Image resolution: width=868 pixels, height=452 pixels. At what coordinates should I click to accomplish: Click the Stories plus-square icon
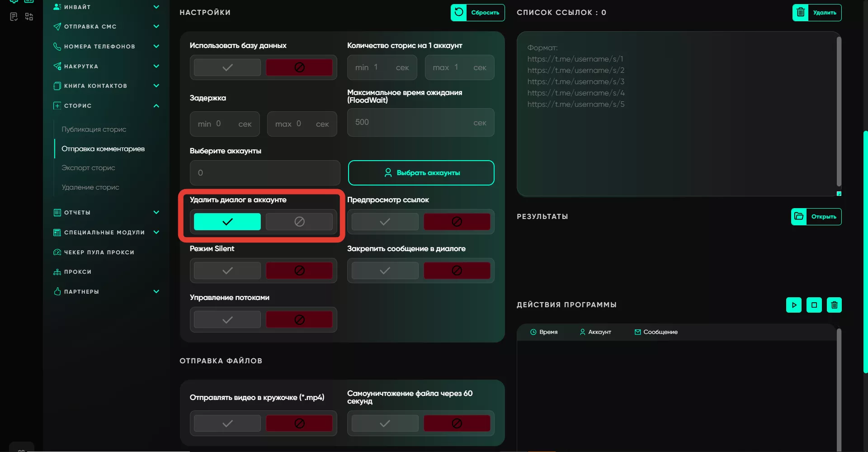(x=57, y=106)
